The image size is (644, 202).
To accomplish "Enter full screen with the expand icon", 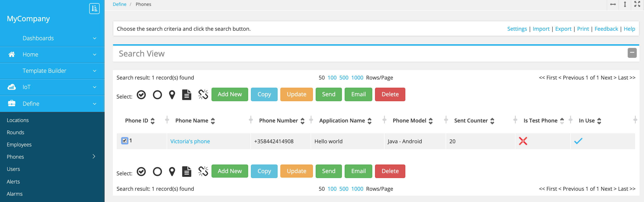I will 637,4.
